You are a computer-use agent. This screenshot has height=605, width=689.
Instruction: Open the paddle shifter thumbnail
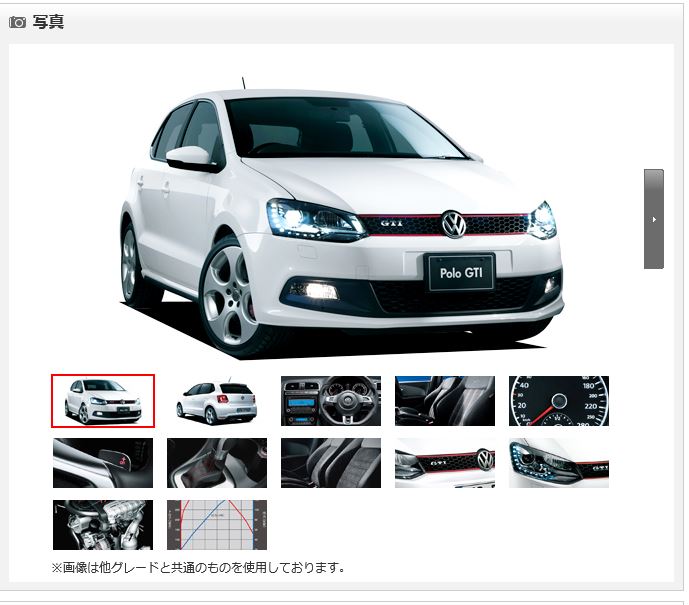pos(103,463)
